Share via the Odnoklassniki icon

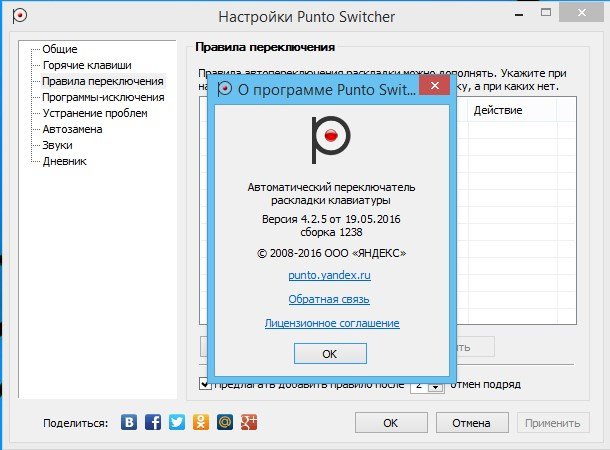[201, 422]
